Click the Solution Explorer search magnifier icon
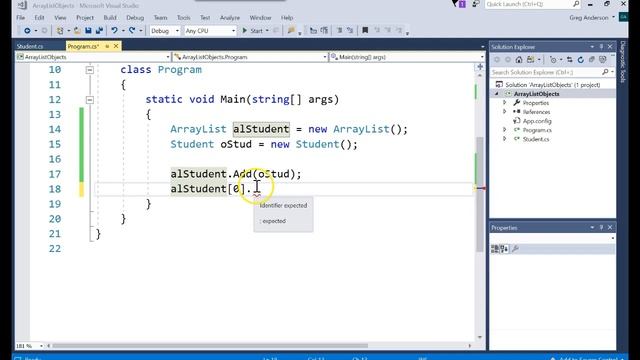The width and height of the screenshot is (640, 360). 605,72
